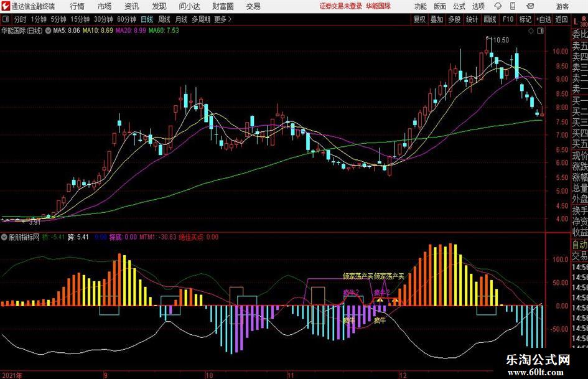Screen dimensions: 588x379
Task: Click the 标记 mark button
Action: (x=525, y=19)
